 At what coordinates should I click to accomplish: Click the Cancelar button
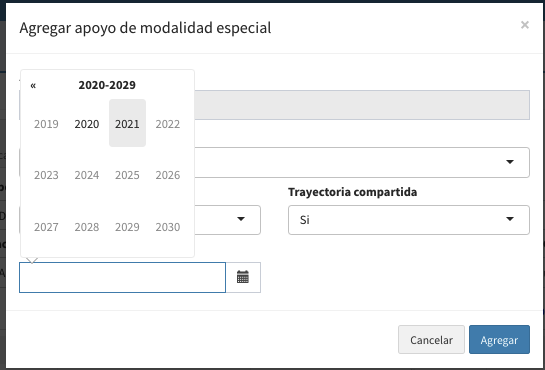431,340
